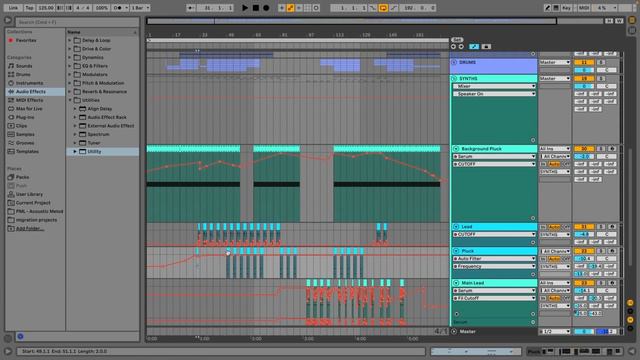Adjust the Master track volume slider

point(584,331)
